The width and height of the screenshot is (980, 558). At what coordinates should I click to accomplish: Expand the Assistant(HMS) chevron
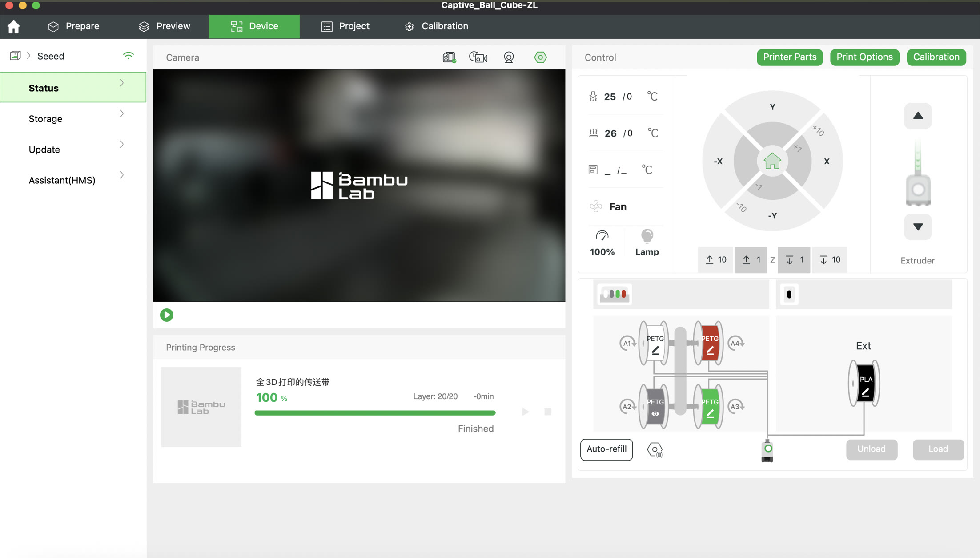(122, 175)
